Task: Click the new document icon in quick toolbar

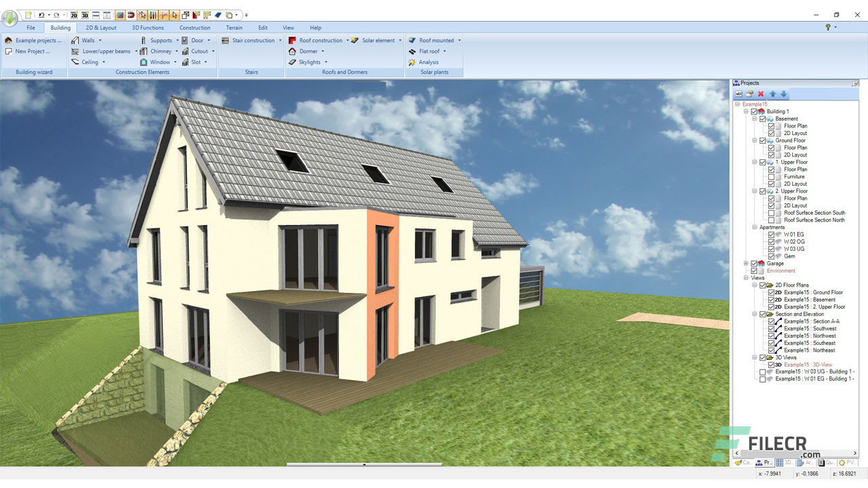Action: (28, 14)
